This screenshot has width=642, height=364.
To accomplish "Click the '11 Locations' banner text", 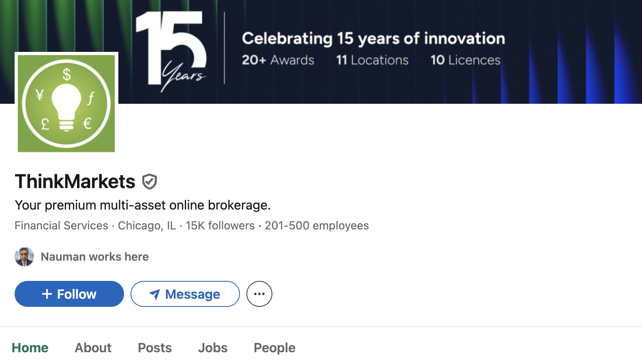I will (x=372, y=60).
